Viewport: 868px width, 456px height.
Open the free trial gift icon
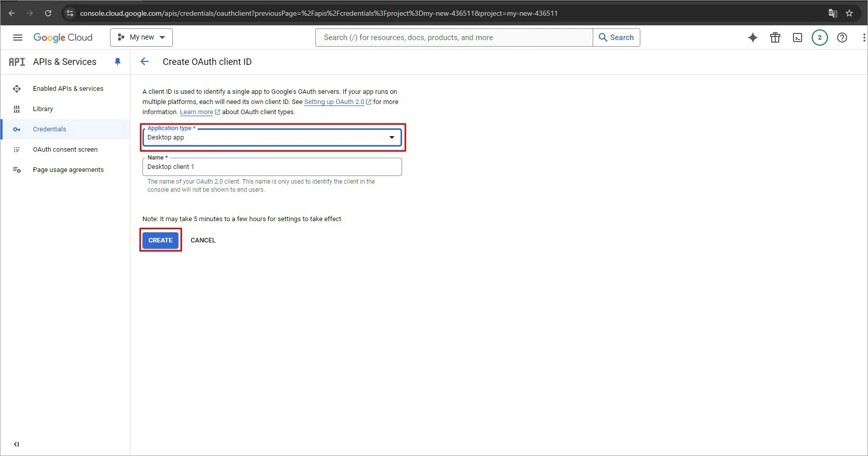coord(775,38)
